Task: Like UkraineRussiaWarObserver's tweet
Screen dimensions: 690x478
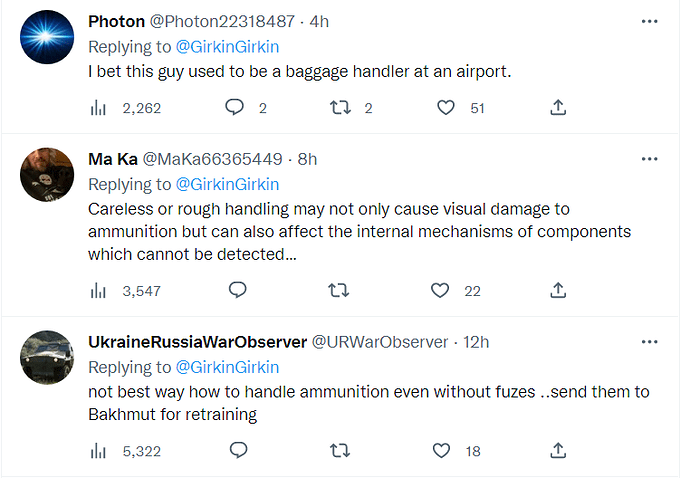Action: (x=441, y=451)
